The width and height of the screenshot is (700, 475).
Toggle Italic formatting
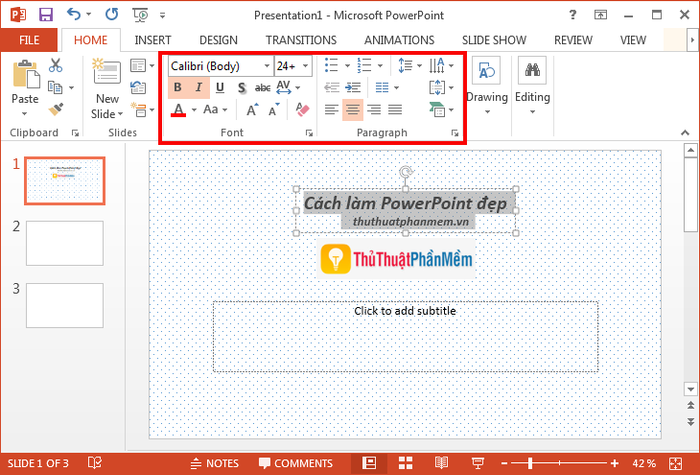199,88
